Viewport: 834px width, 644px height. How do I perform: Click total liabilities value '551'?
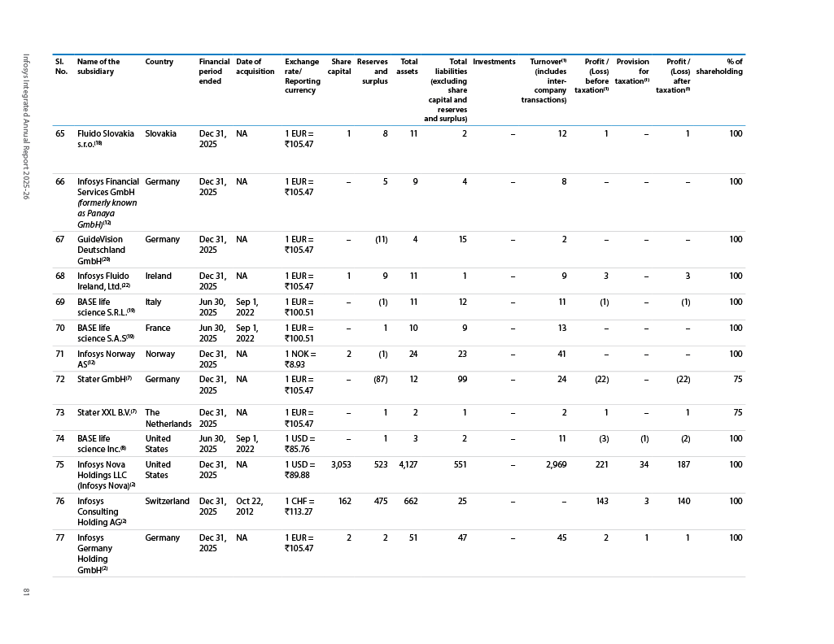point(460,464)
